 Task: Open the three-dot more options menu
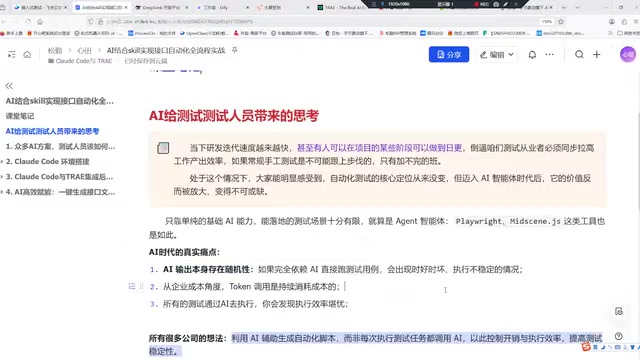point(549,54)
